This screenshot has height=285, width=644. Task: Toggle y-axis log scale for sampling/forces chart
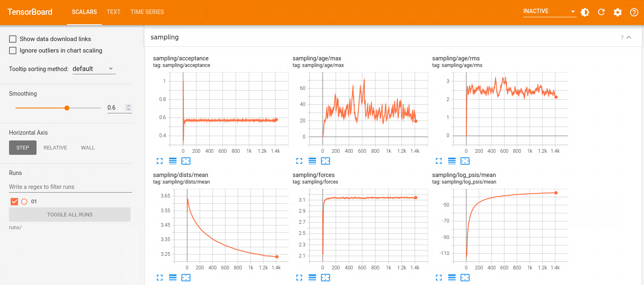pos(312,278)
